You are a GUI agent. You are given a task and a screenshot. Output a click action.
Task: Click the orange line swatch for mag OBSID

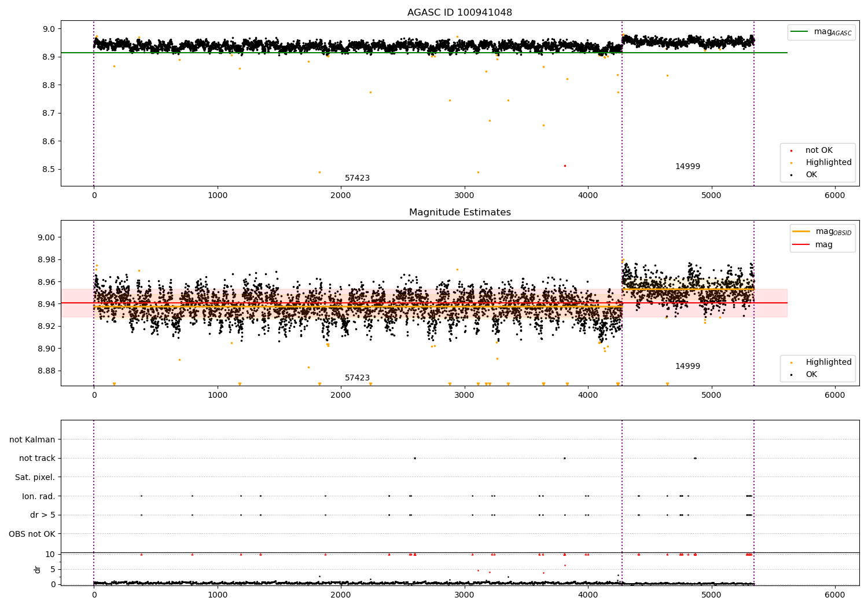(801, 232)
